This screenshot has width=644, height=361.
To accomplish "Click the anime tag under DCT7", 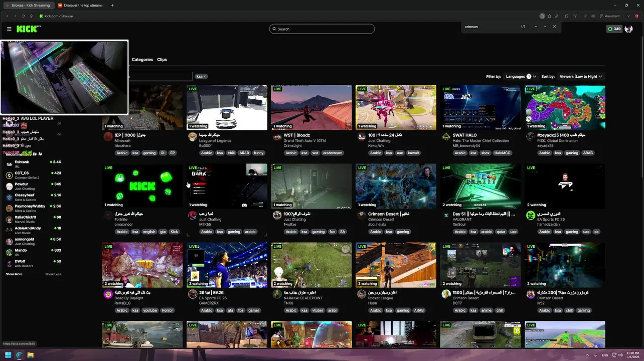I will (486, 310).
